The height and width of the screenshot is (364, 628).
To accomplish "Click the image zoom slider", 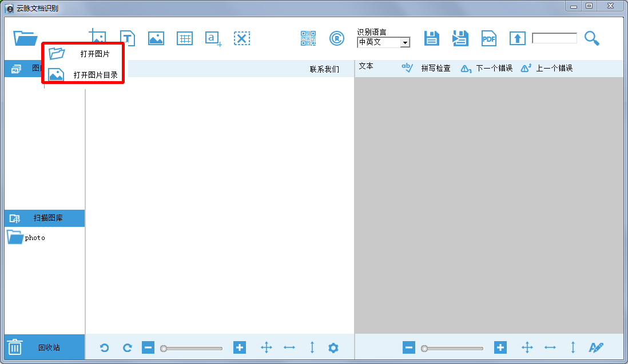I will [x=192, y=349].
